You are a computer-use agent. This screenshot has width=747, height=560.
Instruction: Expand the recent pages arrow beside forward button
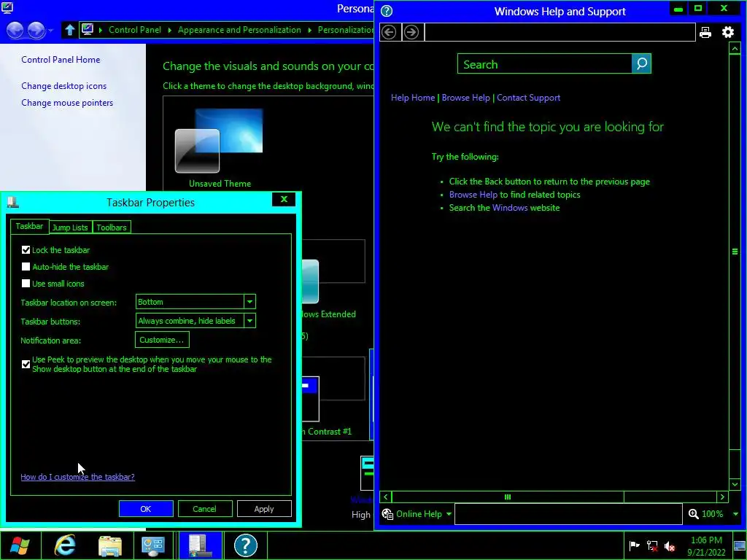[x=50, y=31]
